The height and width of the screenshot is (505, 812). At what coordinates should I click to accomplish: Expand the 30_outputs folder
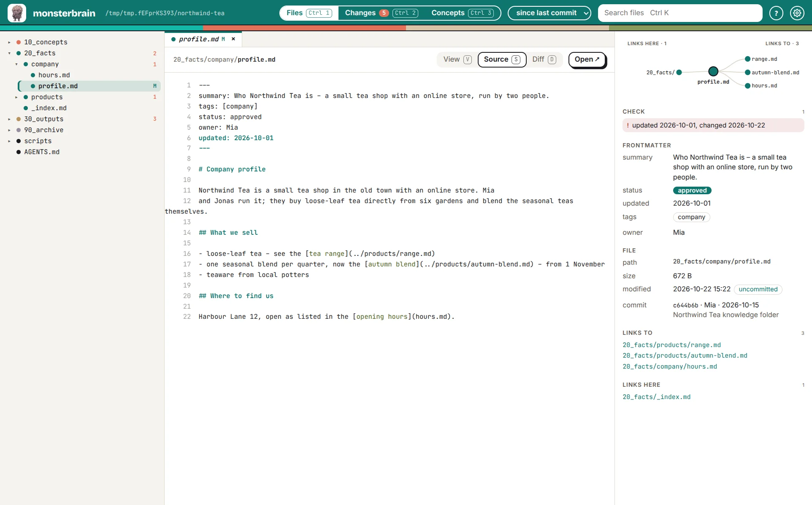coord(9,119)
